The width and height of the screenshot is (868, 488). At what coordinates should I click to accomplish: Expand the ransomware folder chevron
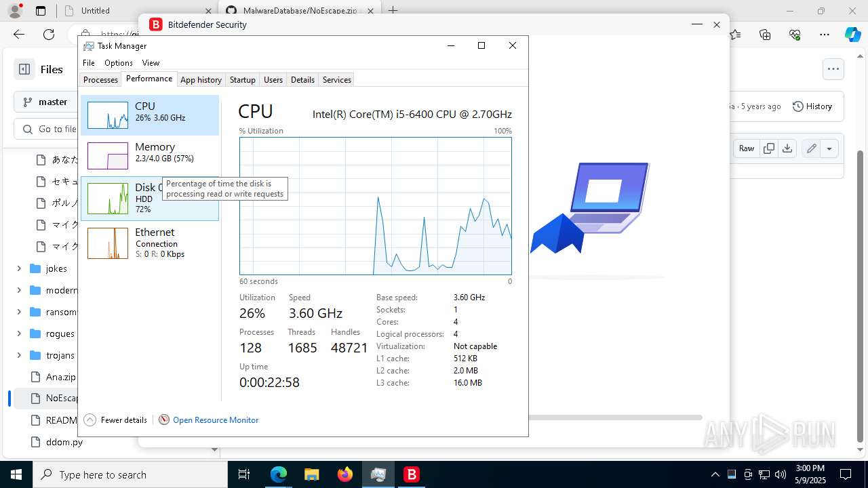pyautogui.click(x=19, y=312)
